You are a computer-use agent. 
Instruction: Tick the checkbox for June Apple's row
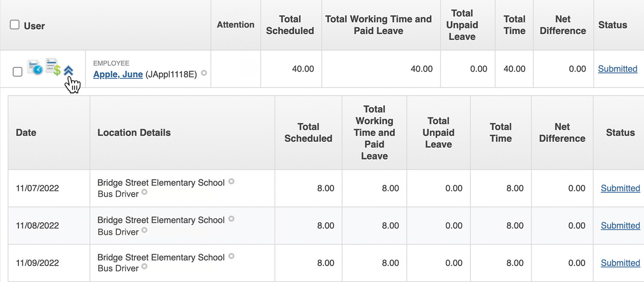[18, 72]
